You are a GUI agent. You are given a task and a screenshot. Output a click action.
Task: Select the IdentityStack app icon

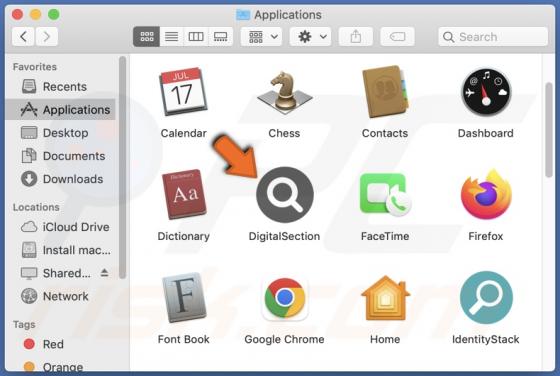[x=486, y=298]
